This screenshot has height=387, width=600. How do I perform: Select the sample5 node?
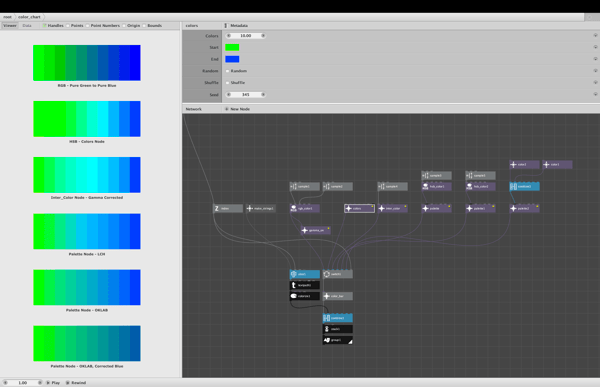pos(481,175)
